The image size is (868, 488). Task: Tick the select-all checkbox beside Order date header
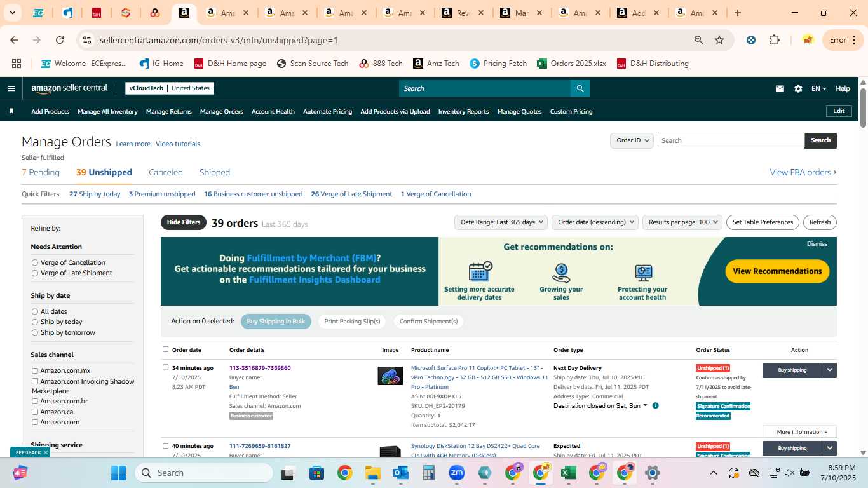166,349
